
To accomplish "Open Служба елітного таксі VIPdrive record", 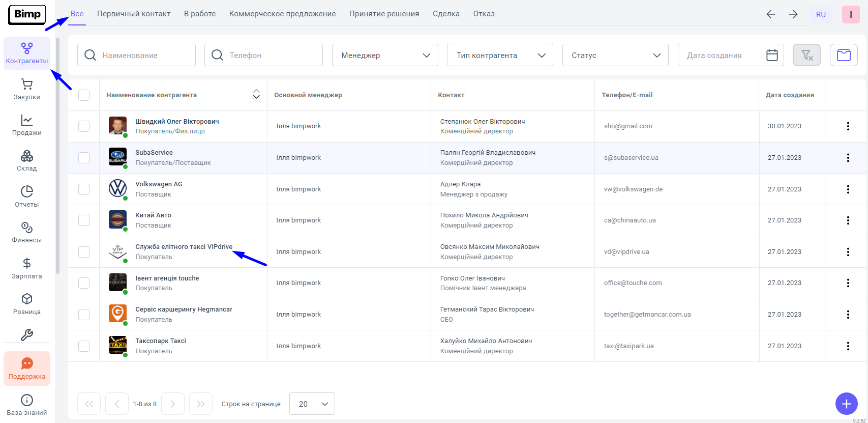I will click(184, 247).
